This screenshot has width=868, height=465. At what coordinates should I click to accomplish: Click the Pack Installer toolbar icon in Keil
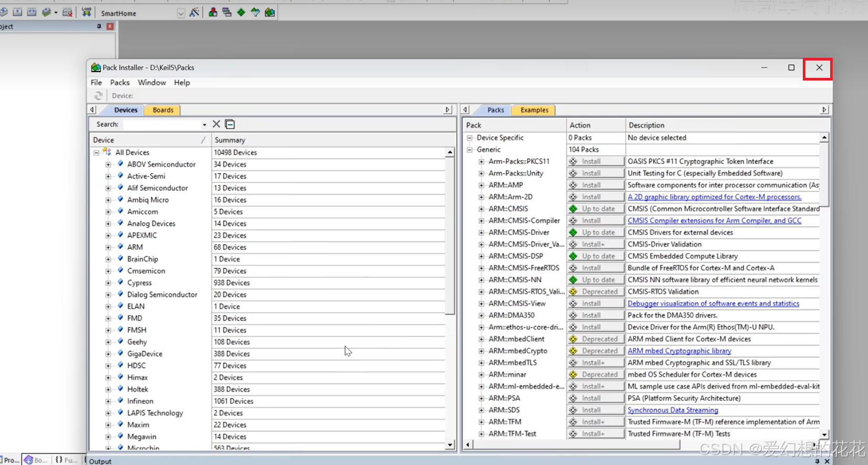pos(270,12)
